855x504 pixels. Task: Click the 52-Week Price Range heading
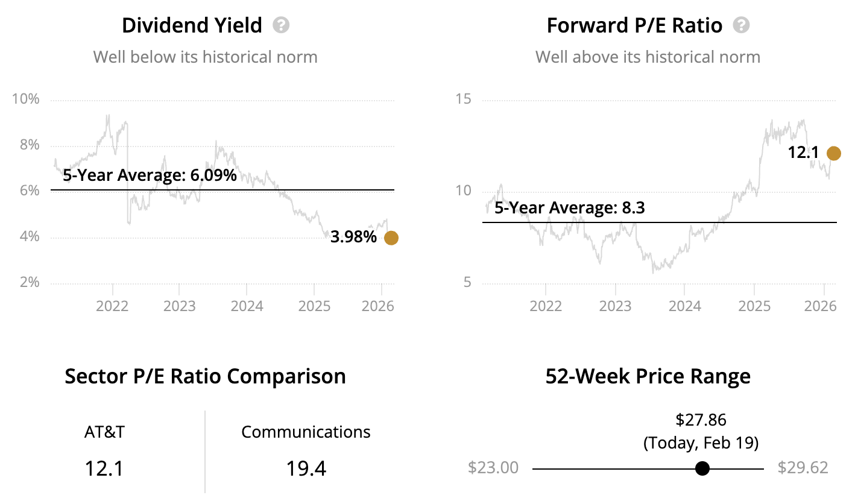point(648,376)
